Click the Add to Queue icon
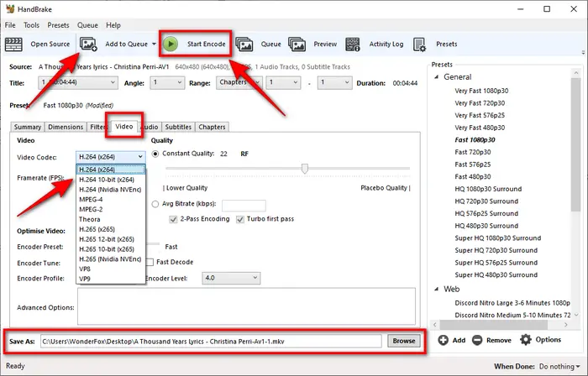The width and height of the screenshot is (588, 376). pyautogui.click(x=88, y=44)
